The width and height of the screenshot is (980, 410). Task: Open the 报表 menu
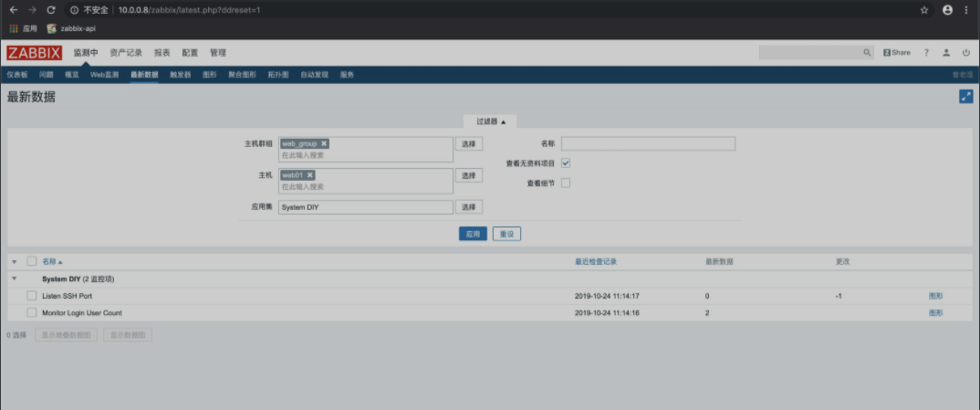[x=162, y=53]
